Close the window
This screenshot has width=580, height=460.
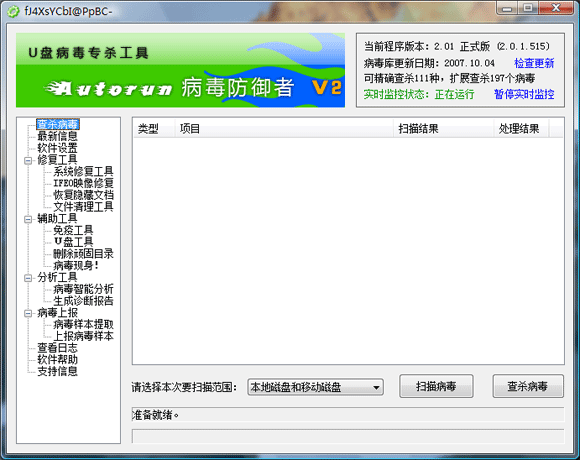pyautogui.click(x=556, y=8)
